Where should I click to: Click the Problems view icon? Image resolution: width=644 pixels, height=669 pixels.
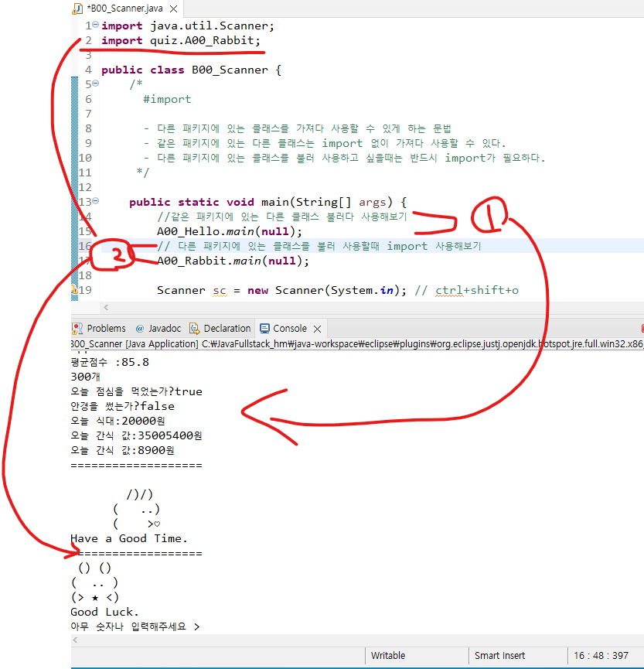pyautogui.click(x=77, y=328)
